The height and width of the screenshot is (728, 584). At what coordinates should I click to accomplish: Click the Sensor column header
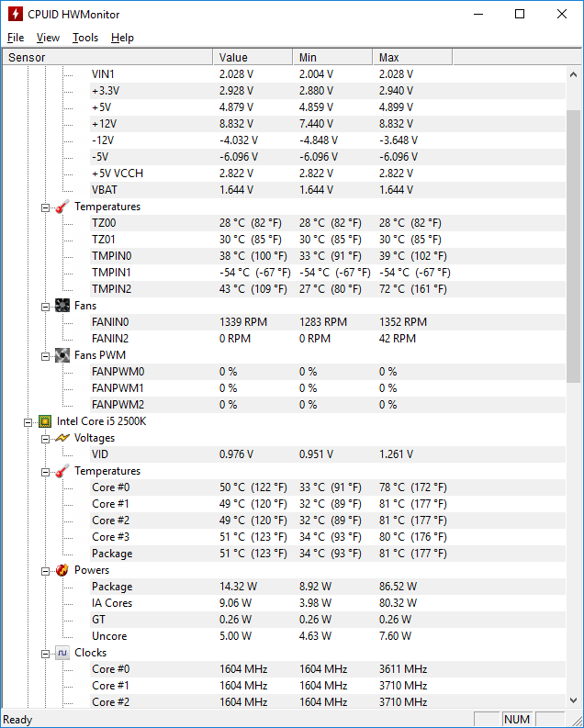click(x=107, y=57)
